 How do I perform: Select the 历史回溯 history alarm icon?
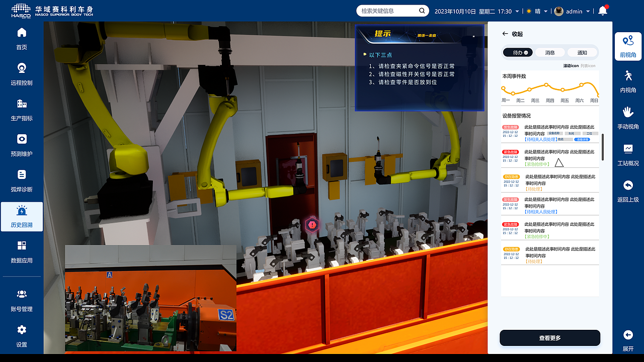click(x=22, y=211)
